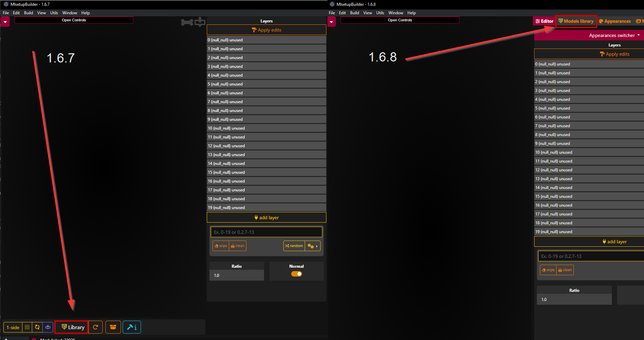Click the orange open-box icon
This screenshot has height=340, width=644.
[113, 327]
